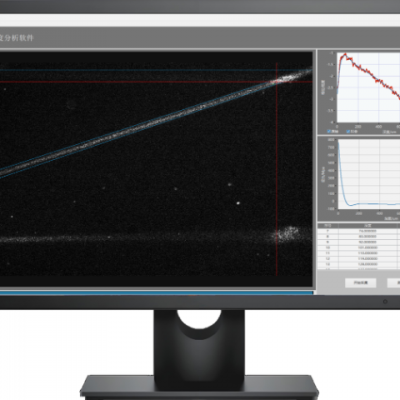Toggle the second checkbox under the red curve chart
400x400 pixels.
pyautogui.click(x=348, y=132)
